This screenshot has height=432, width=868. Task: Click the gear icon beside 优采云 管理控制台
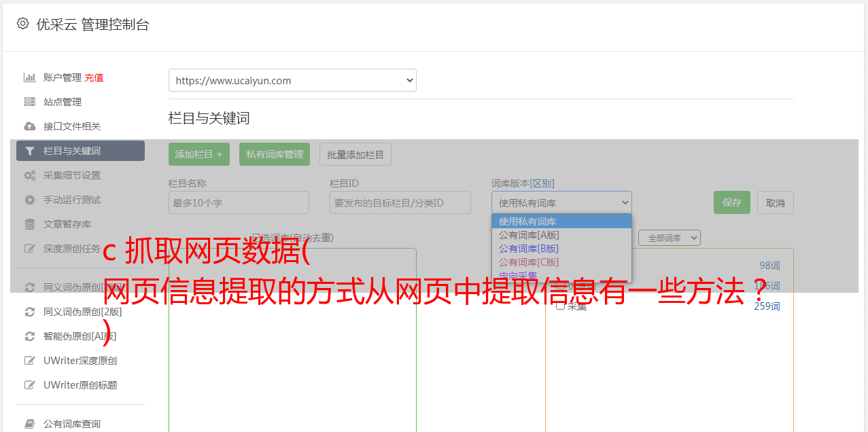(22, 24)
